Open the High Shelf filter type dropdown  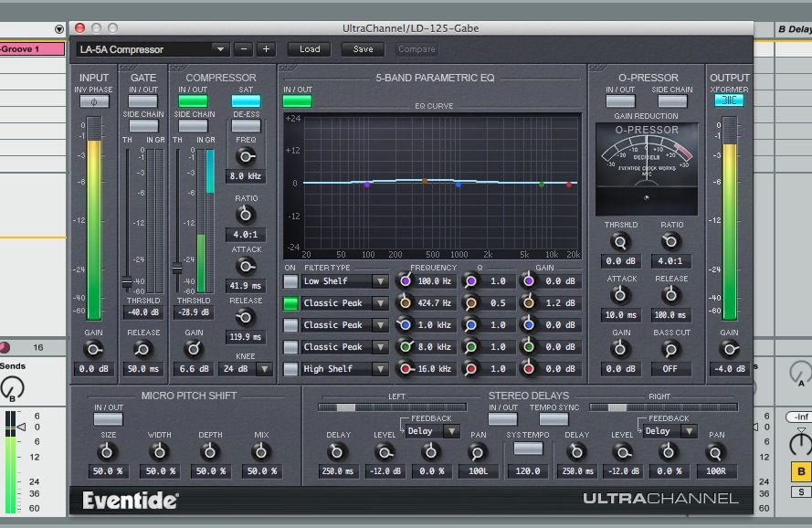point(380,368)
